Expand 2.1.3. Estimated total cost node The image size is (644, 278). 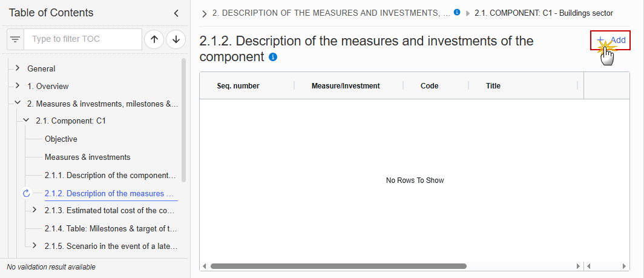click(34, 210)
